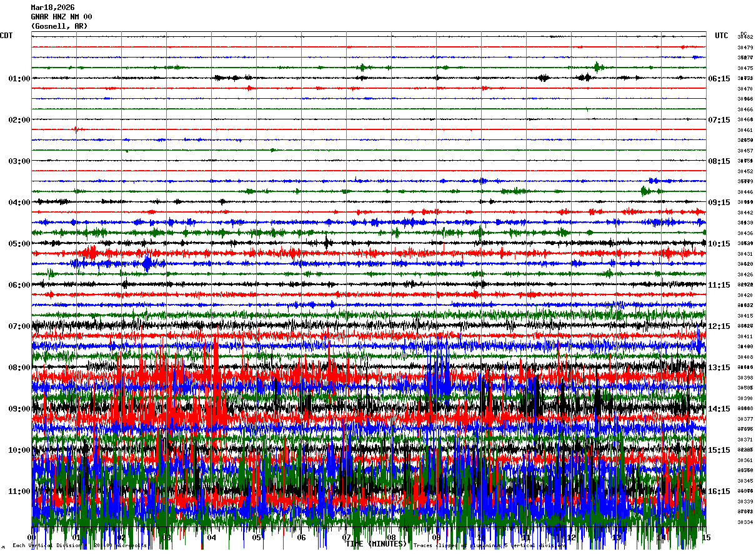The height and width of the screenshot is (554, 756).
Task: Click the "11:00" CDT time label
Action: pos(19,491)
